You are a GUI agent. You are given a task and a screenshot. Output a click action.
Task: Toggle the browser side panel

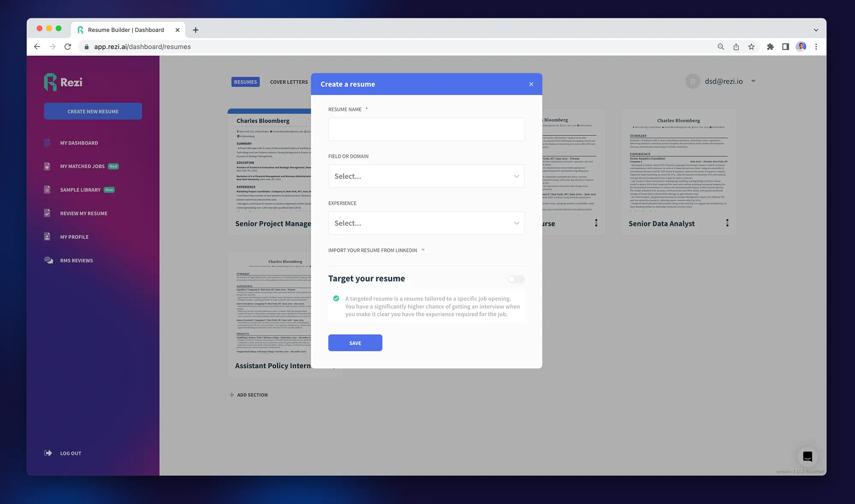pyautogui.click(x=786, y=47)
